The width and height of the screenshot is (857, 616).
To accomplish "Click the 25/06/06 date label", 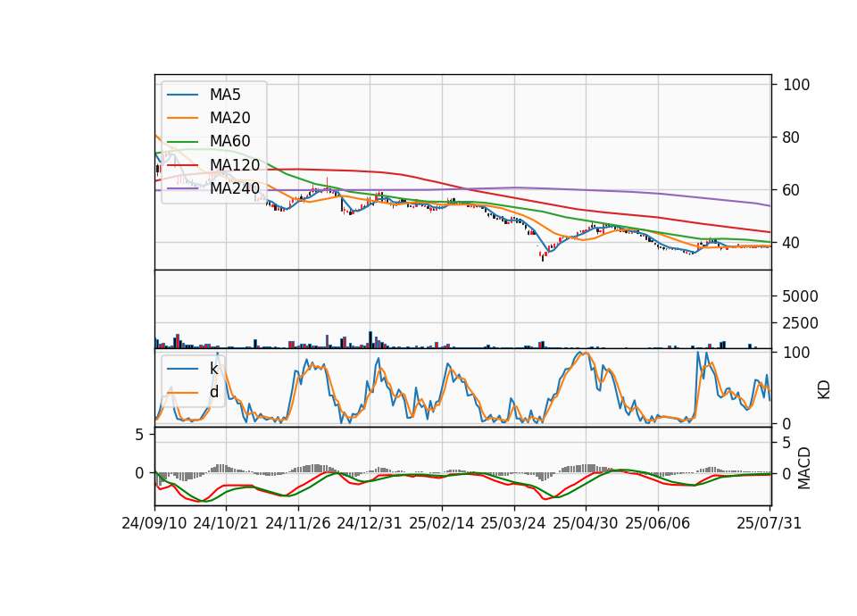I will pos(658,523).
